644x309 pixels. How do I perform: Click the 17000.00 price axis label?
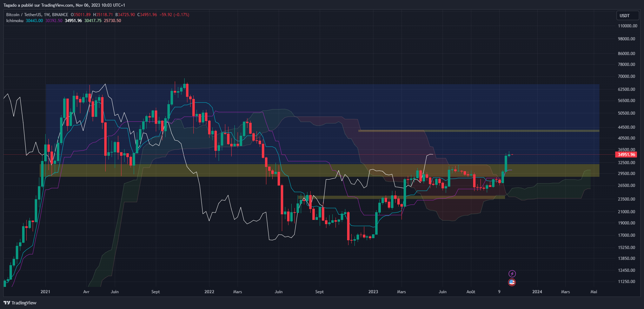click(626, 235)
